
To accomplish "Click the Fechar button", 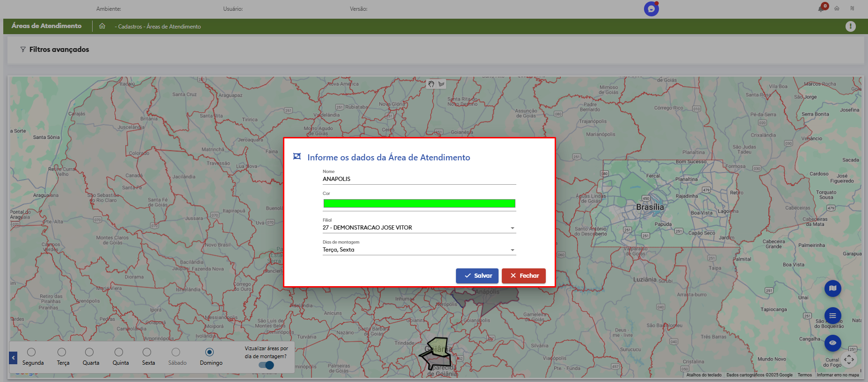I will coord(523,276).
